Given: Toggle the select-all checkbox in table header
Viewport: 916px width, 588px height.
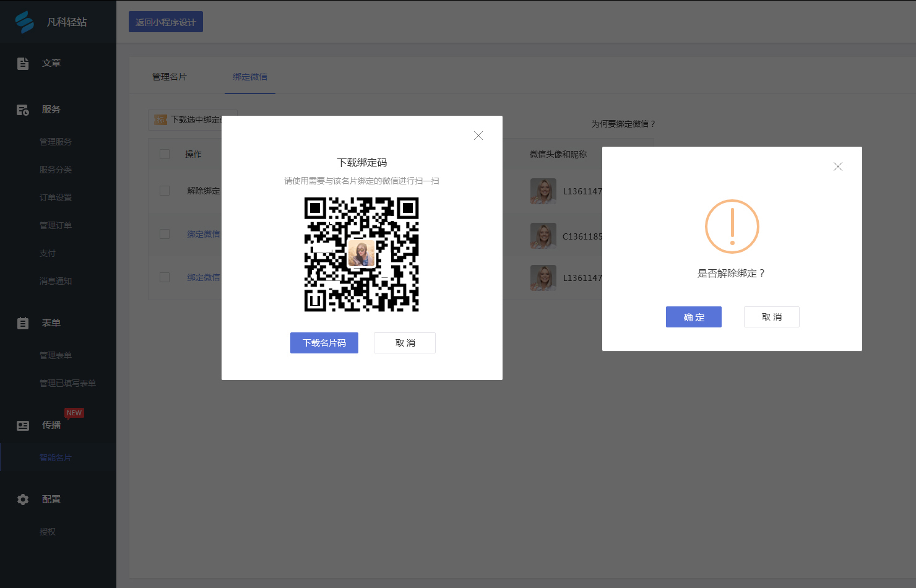Looking at the screenshot, I should [x=165, y=154].
